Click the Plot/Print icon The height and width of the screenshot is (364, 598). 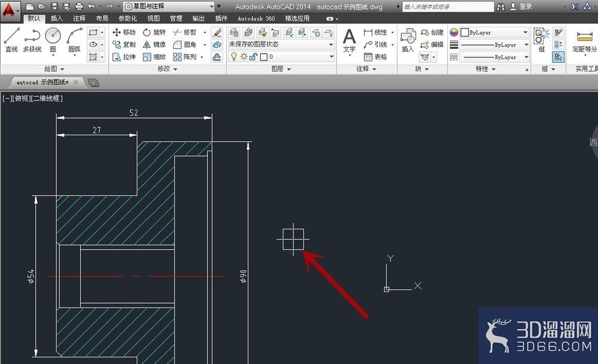pos(79,6)
